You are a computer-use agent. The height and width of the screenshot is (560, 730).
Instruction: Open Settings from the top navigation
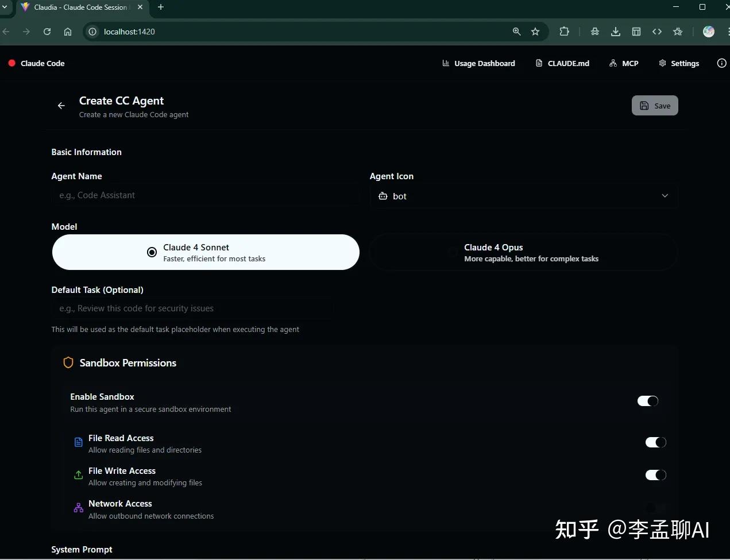[x=679, y=63]
